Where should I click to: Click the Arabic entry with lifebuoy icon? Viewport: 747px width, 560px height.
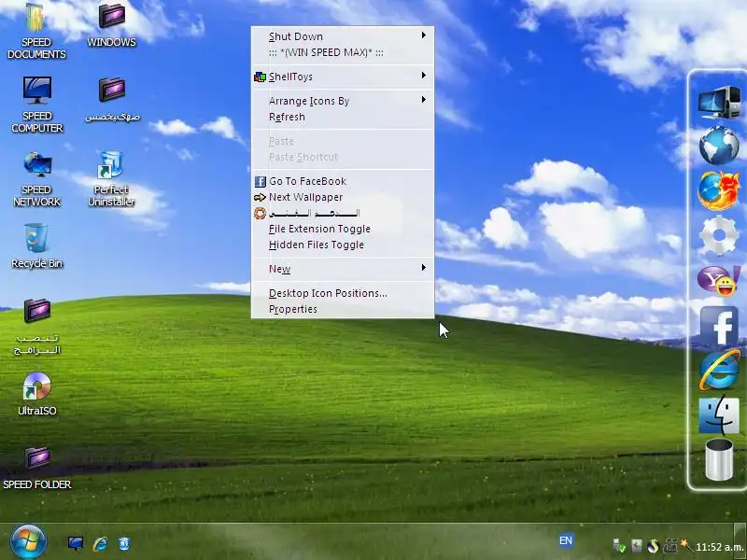343,213
